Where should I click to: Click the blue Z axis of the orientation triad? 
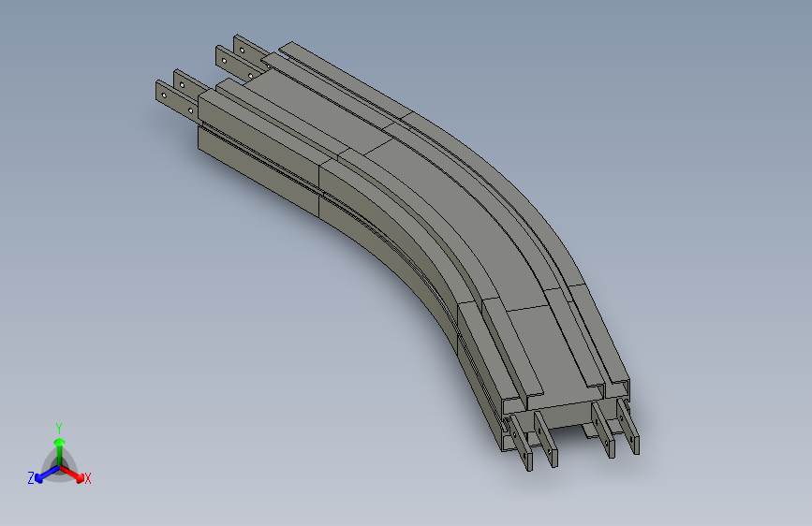tap(47, 475)
